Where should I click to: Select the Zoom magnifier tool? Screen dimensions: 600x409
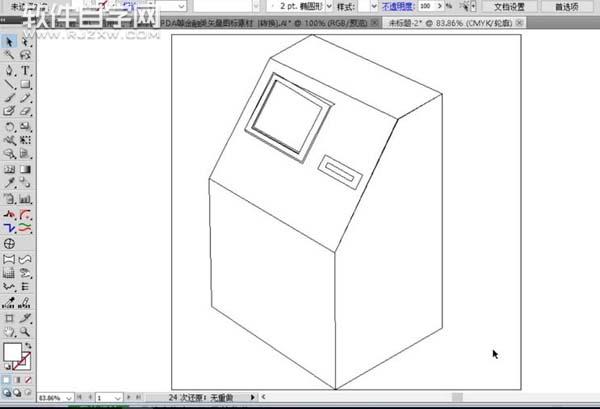[25, 332]
